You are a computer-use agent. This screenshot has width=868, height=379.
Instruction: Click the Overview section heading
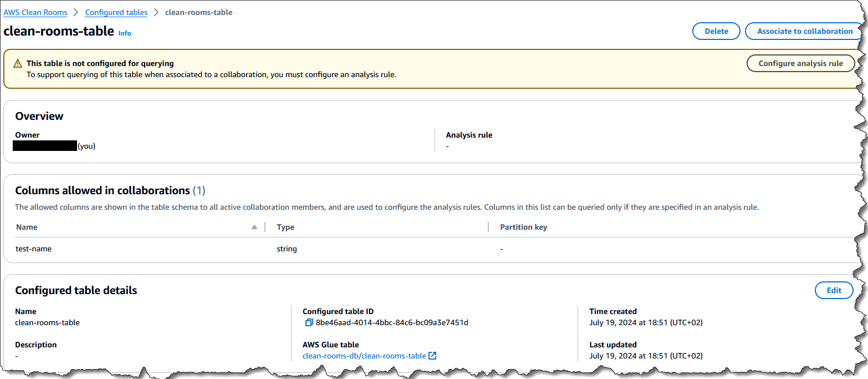(x=39, y=116)
